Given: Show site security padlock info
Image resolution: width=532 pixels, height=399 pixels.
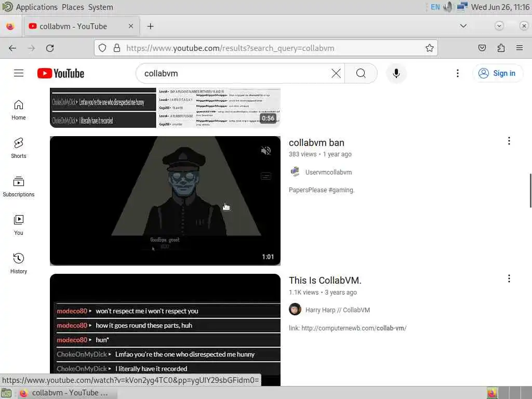Looking at the screenshot, I should point(117,48).
